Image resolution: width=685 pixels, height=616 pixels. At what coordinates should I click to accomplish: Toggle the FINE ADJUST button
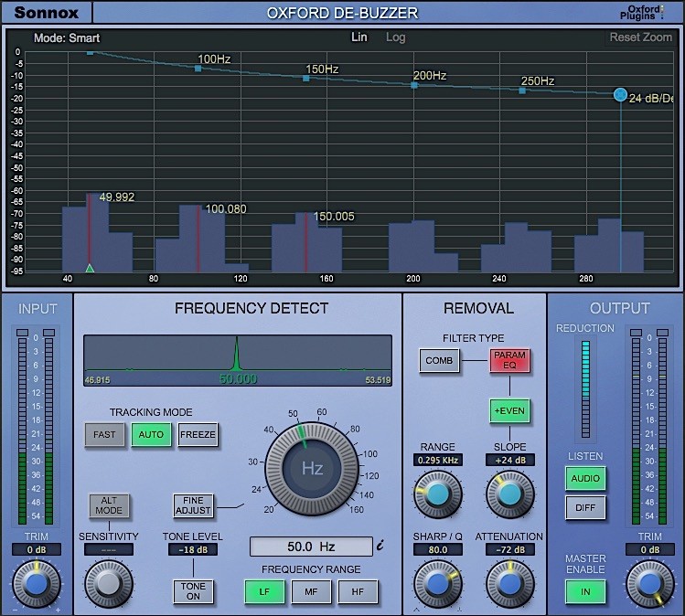click(x=193, y=505)
